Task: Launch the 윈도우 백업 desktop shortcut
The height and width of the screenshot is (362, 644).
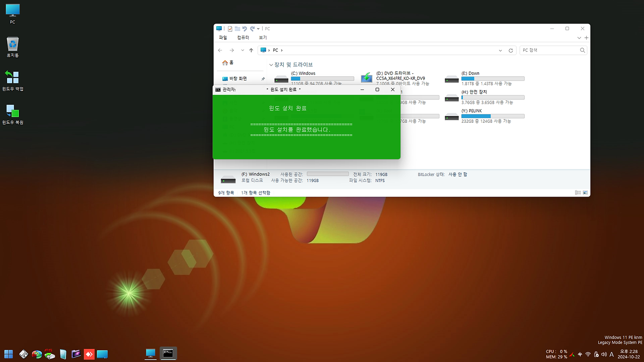Action: click(x=13, y=80)
